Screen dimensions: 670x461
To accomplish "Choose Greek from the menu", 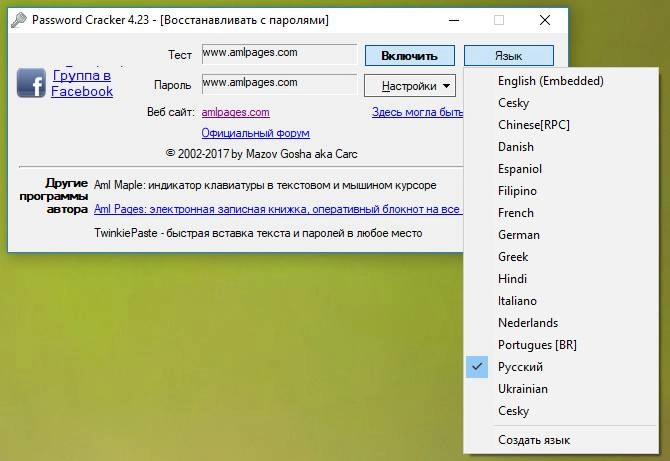I will (x=561, y=257).
